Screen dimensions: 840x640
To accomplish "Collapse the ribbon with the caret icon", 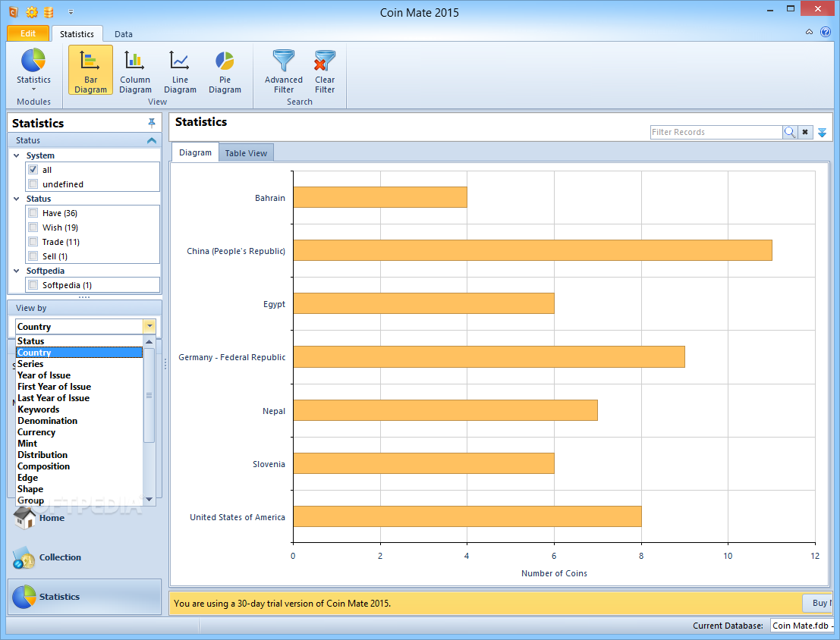I will (809, 32).
